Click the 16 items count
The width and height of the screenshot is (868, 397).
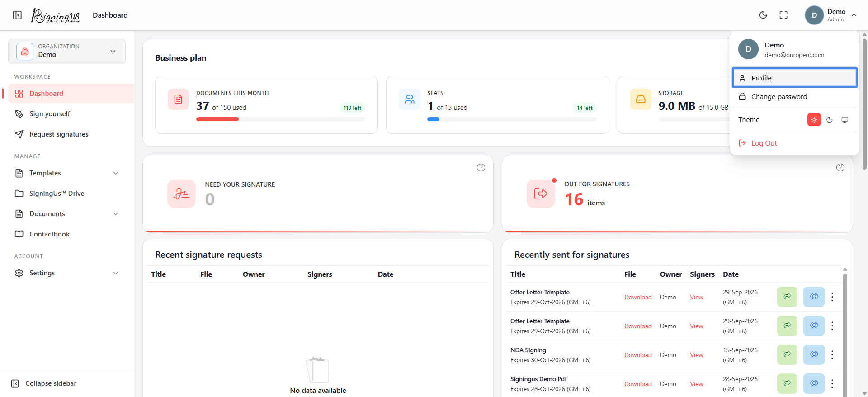tap(585, 199)
